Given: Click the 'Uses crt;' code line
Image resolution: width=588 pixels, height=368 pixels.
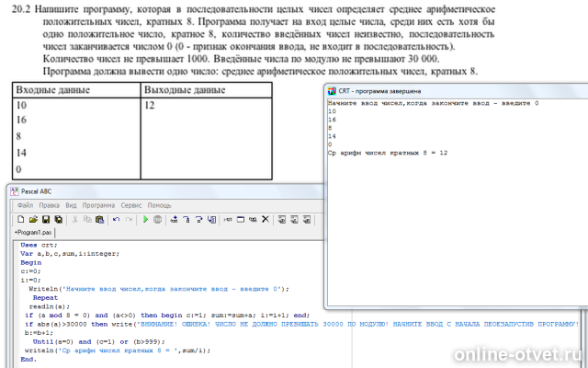Looking at the screenshot, I should point(39,245).
